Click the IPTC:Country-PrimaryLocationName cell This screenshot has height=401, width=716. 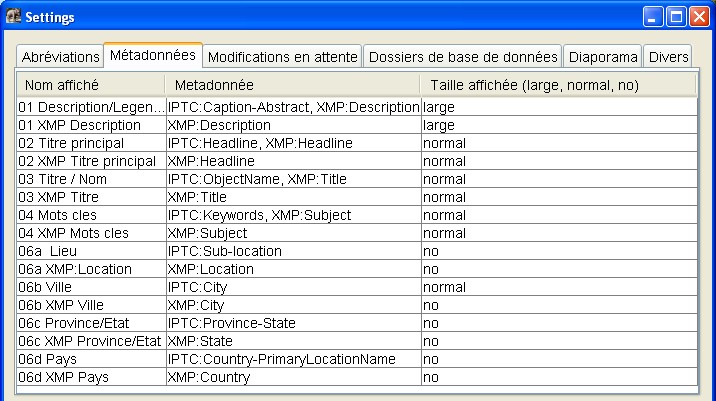coord(294,359)
